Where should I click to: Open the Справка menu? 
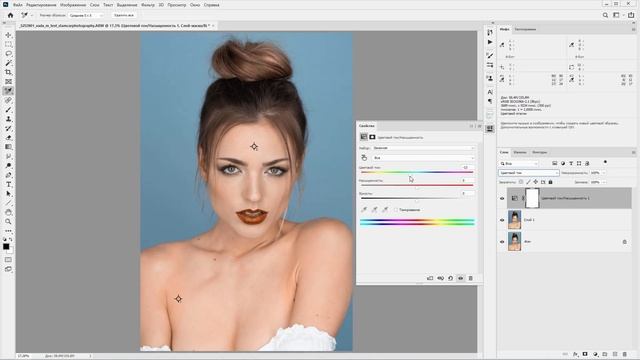click(211, 5)
